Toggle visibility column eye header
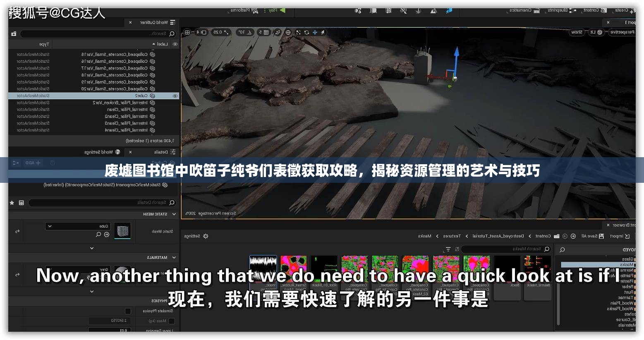This screenshot has width=644, height=340. click(x=175, y=44)
